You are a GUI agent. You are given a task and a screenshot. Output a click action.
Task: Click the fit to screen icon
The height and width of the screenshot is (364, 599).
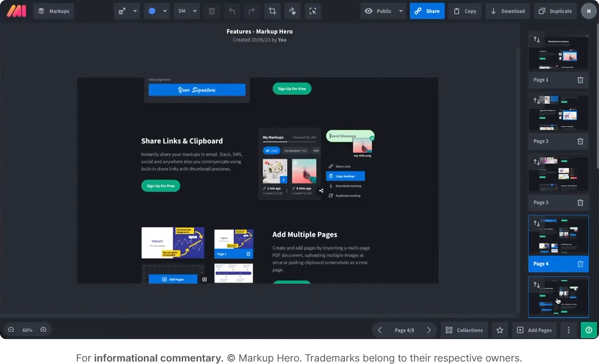coord(312,11)
